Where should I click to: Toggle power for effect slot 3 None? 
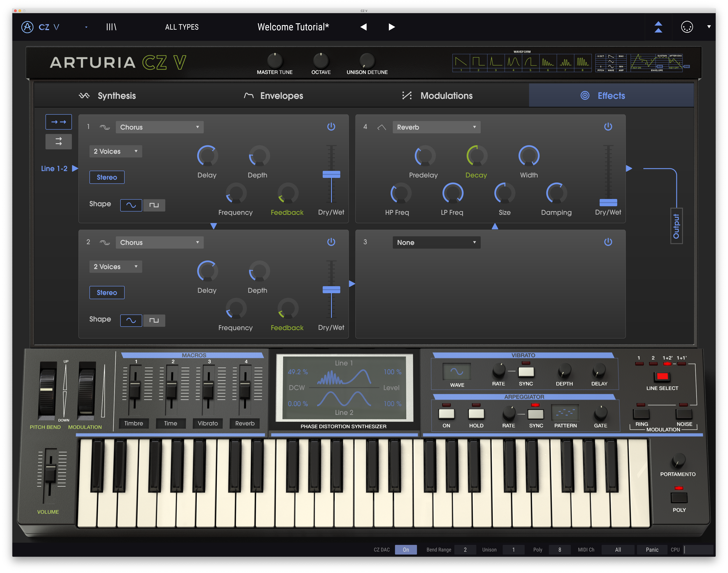(x=608, y=242)
